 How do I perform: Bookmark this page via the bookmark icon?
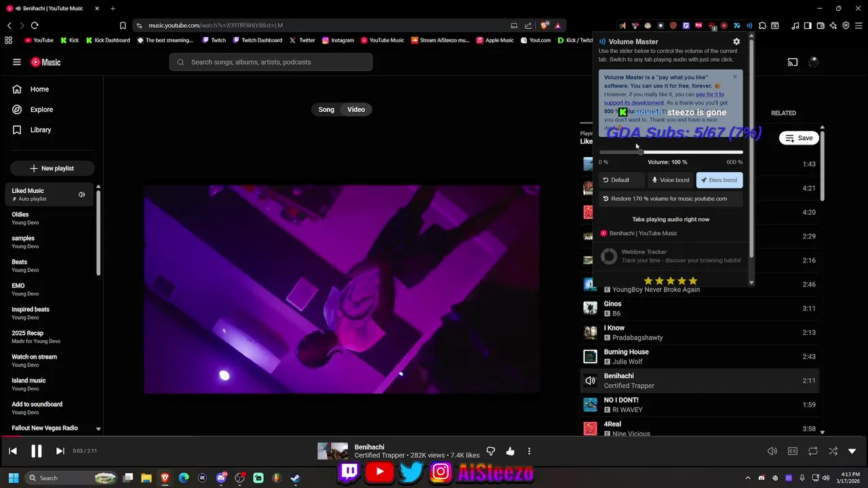tap(123, 25)
